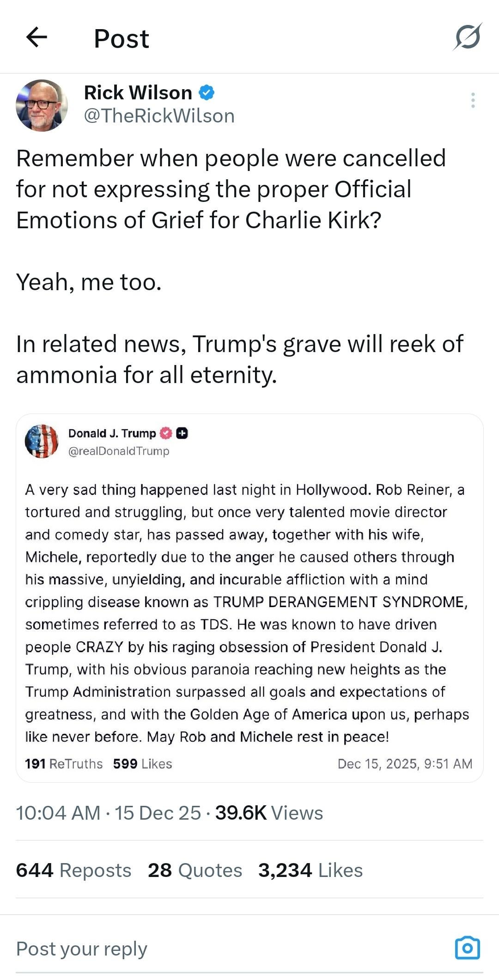Tap Donald J. Trump's red verified badge

pyautogui.click(x=166, y=433)
